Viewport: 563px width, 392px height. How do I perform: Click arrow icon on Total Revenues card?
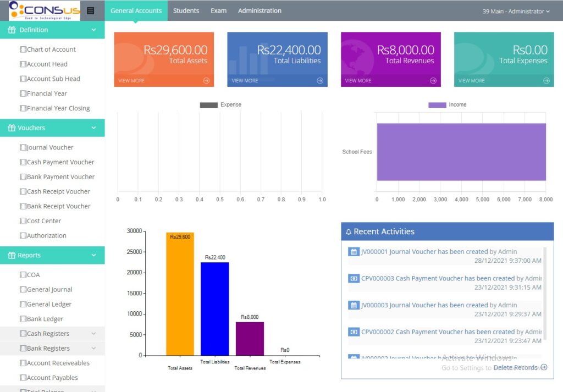click(433, 80)
